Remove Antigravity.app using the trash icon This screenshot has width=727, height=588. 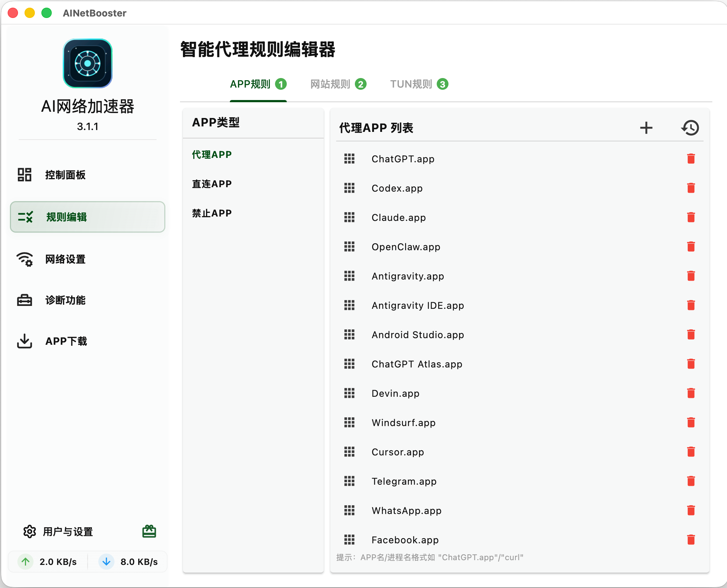[691, 276]
